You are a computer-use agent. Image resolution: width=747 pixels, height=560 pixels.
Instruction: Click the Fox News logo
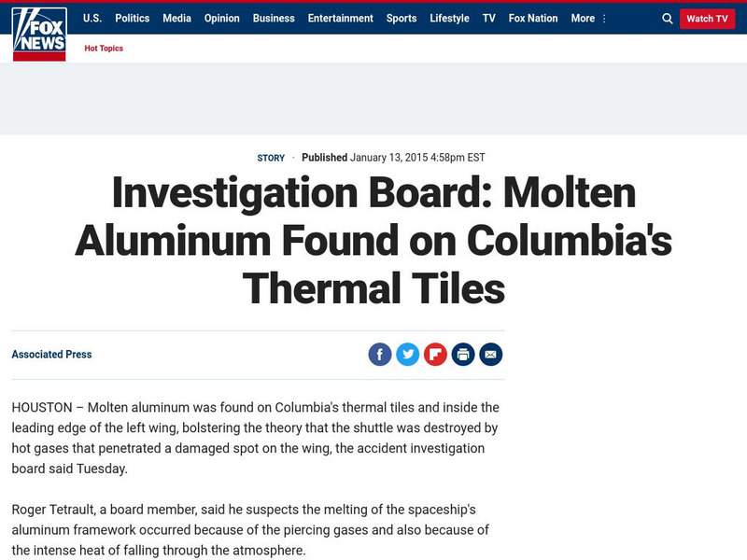click(x=39, y=32)
